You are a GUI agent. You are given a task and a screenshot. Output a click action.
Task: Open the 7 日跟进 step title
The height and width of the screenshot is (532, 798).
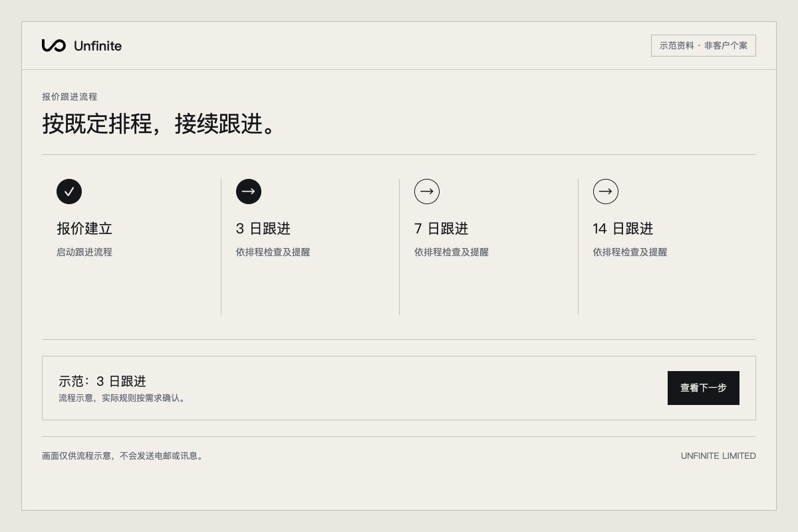pyautogui.click(x=442, y=229)
